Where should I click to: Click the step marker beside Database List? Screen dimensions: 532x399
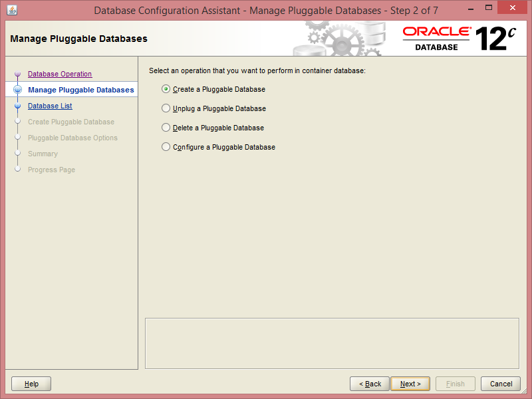point(17,106)
